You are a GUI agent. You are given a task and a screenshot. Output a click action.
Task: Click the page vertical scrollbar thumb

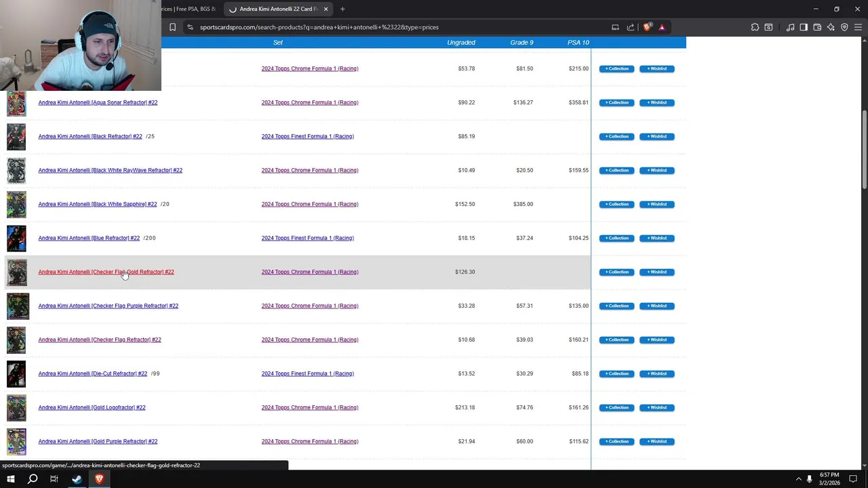(x=864, y=149)
